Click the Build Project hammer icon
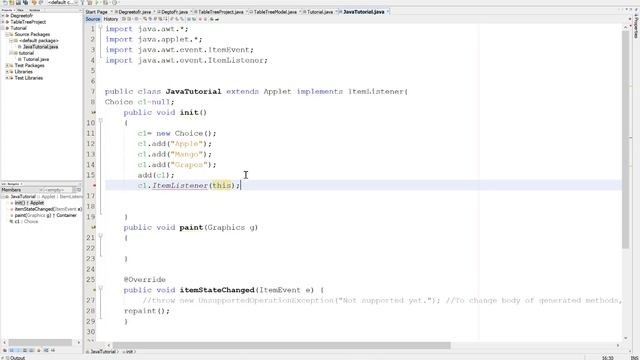 [x=82, y=2]
